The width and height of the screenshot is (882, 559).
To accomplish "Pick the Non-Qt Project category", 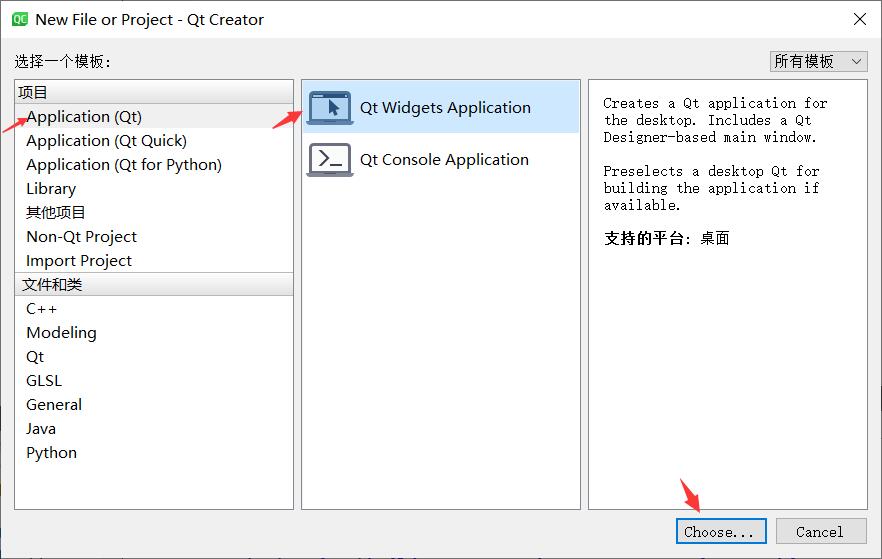I will (x=81, y=237).
